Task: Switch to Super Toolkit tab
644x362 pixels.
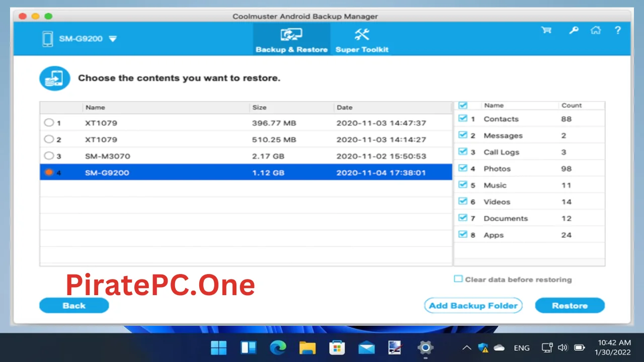Action: 362,39
